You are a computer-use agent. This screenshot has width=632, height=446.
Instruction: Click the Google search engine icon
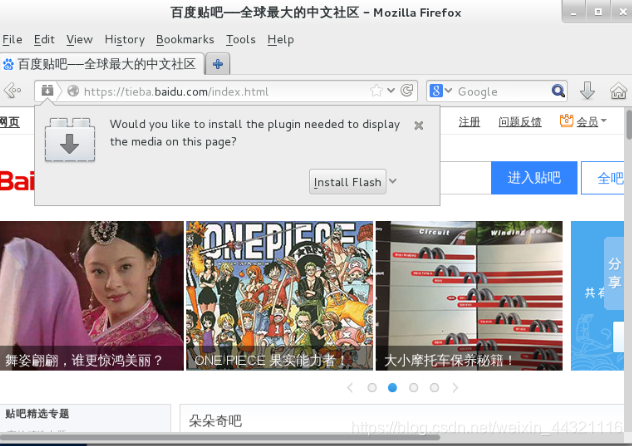(436, 91)
